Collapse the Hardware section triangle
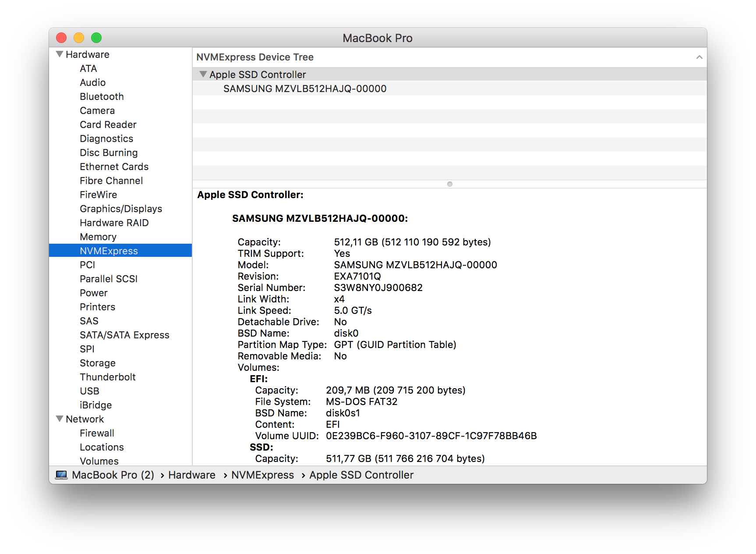756x554 pixels. (60, 54)
